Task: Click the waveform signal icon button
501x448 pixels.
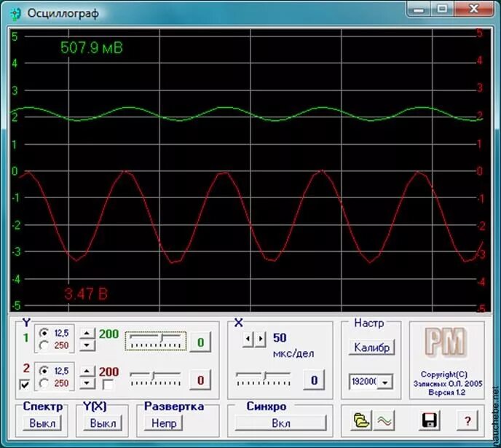Action: click(384, 420)
